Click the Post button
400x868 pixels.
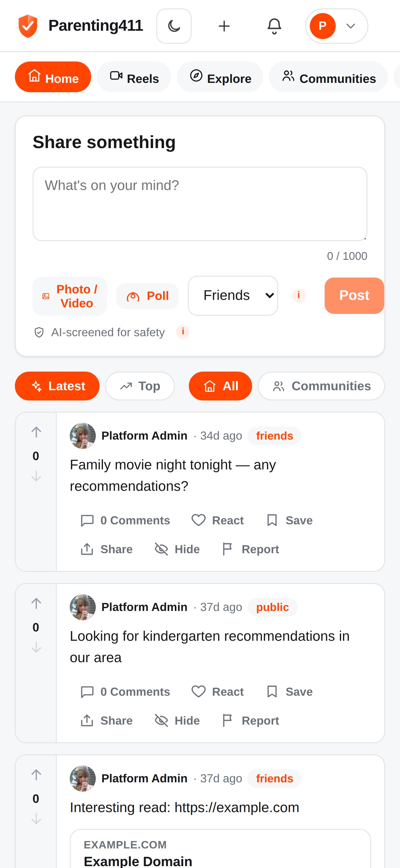(x=354, y=296)
